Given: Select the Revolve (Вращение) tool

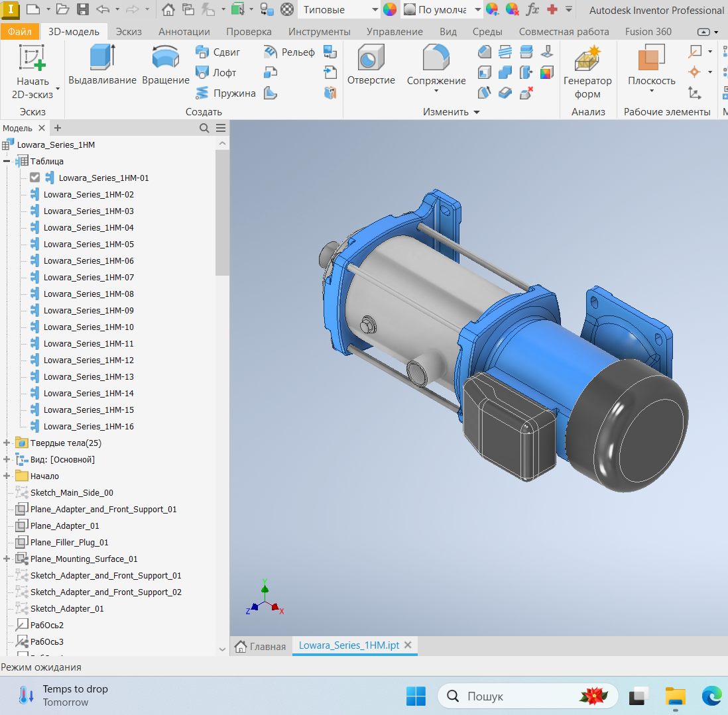Looking at the screenshot, I should (x=165, y=65).
